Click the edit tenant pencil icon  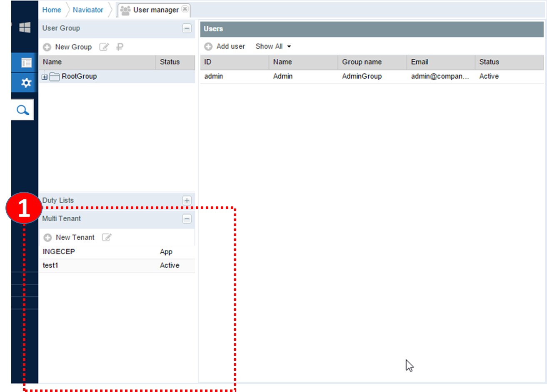coord(107,237)
